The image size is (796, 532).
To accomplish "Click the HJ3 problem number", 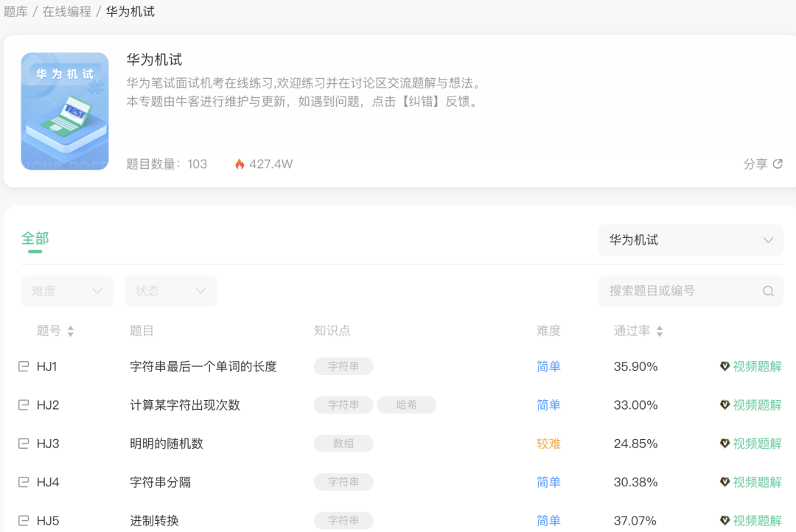I will coord(48,444).
